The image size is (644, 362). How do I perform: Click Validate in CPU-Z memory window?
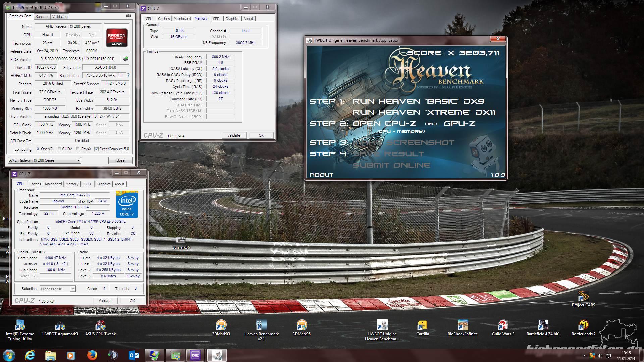coord(234,135)
